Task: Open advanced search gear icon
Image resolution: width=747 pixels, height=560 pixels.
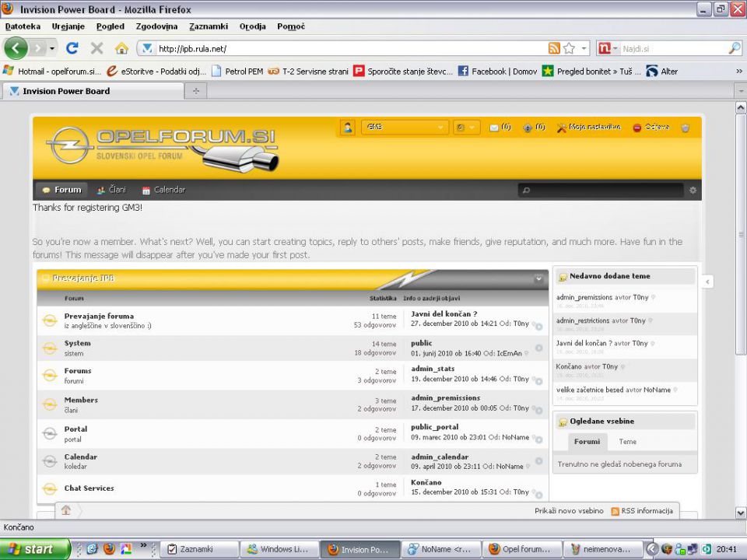Action: (x=693, y=190)
